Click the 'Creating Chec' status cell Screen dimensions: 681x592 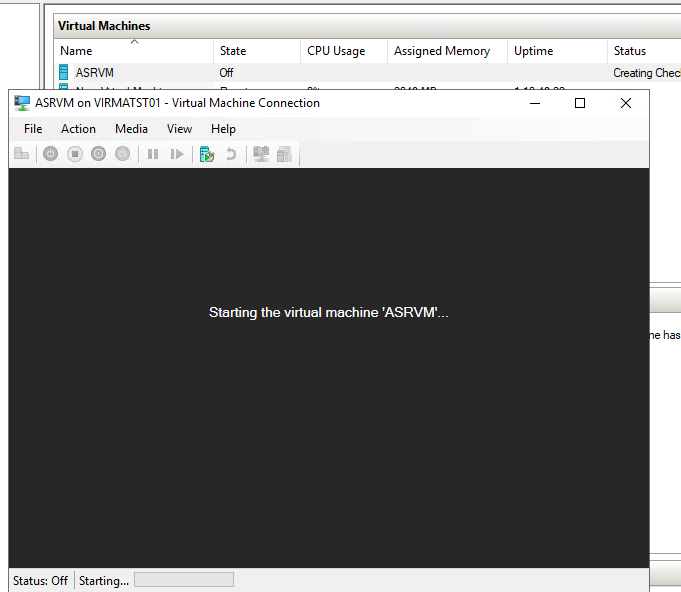click(647, 73)
